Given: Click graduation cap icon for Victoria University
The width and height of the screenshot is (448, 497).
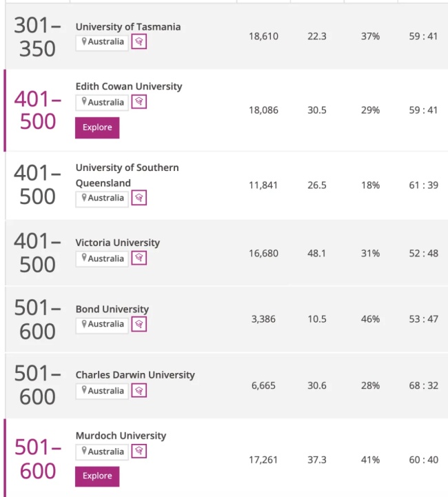Looking at the screenshot, I should point(139,258).
